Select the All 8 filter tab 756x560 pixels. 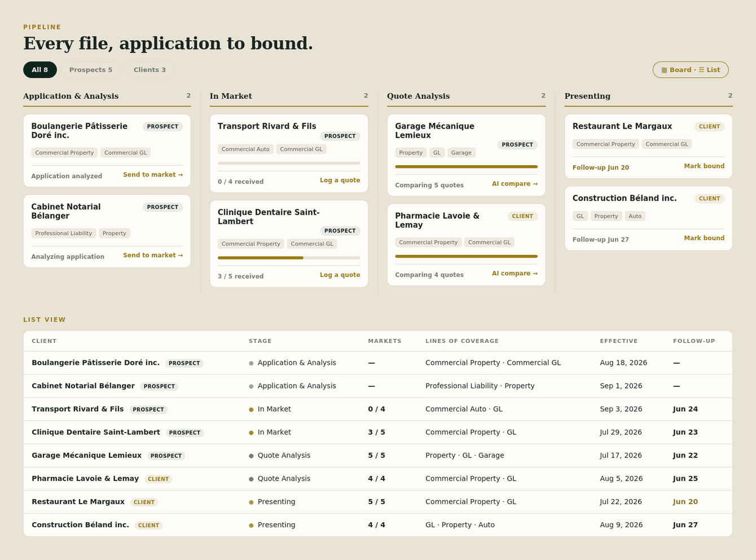(x=40, y=70)
